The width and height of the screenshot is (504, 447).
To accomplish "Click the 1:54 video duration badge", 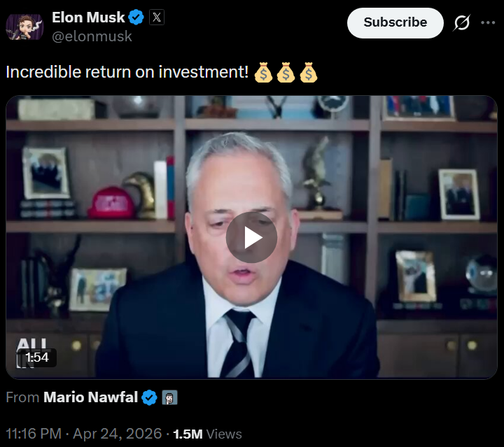I will (x=36, y=357).
